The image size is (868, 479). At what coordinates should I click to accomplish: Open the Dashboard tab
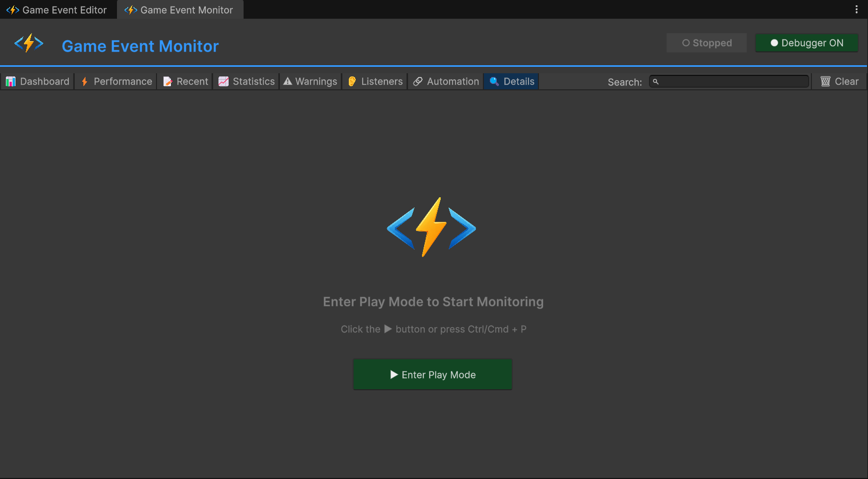(37, 81)
